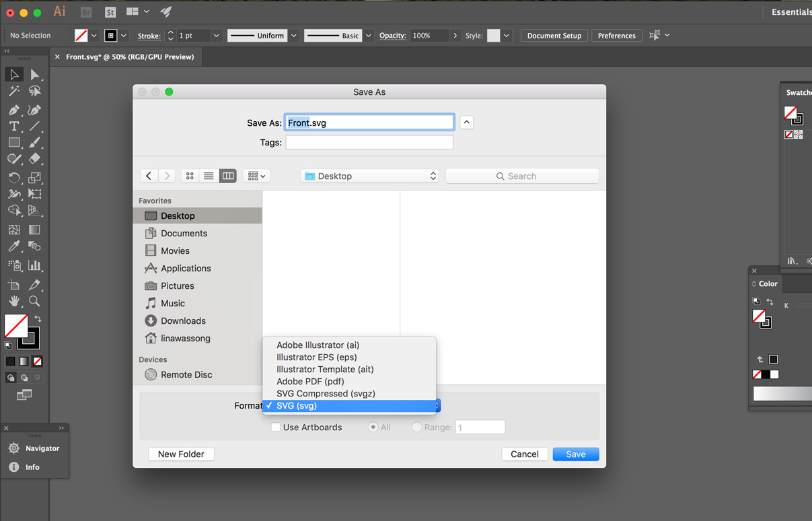Select the Free Transform tool
The height and width of the screenshot is (521, 812).
[34, 194]
